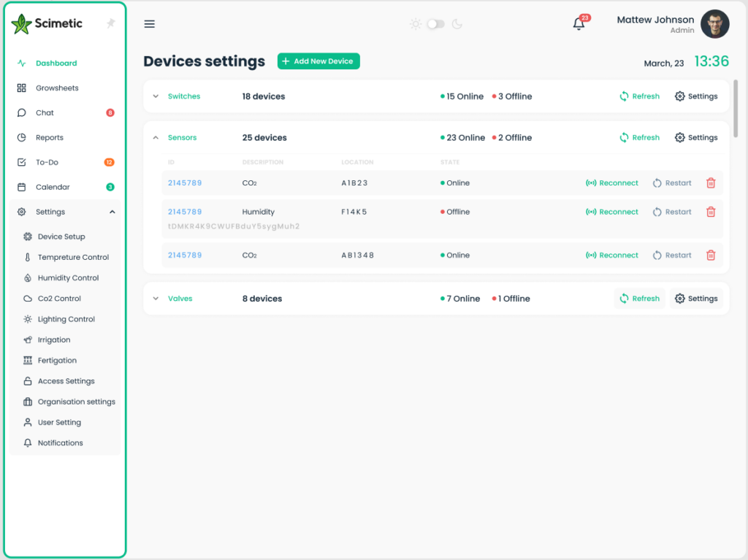Refresh the Valves device group

click(639, 299)
